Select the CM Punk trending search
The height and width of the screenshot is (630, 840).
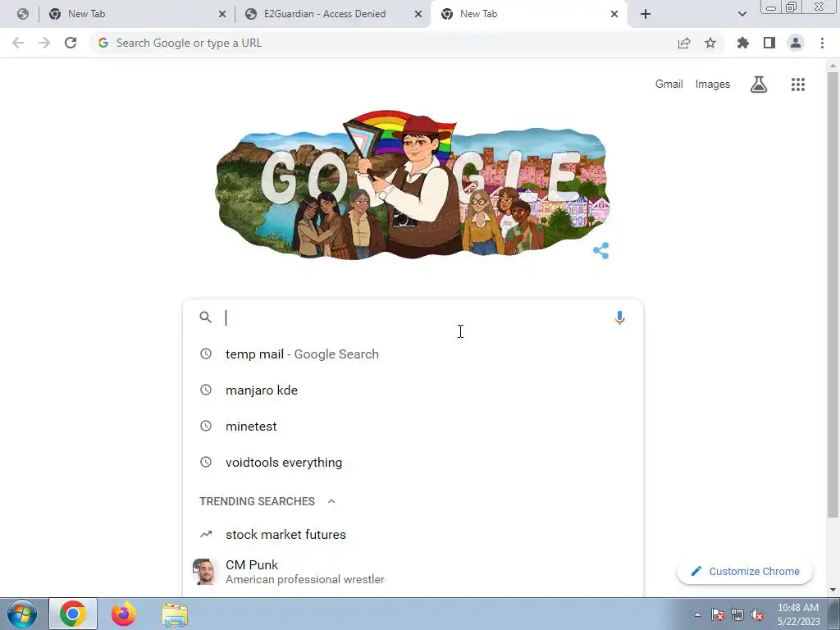[413, 572]
